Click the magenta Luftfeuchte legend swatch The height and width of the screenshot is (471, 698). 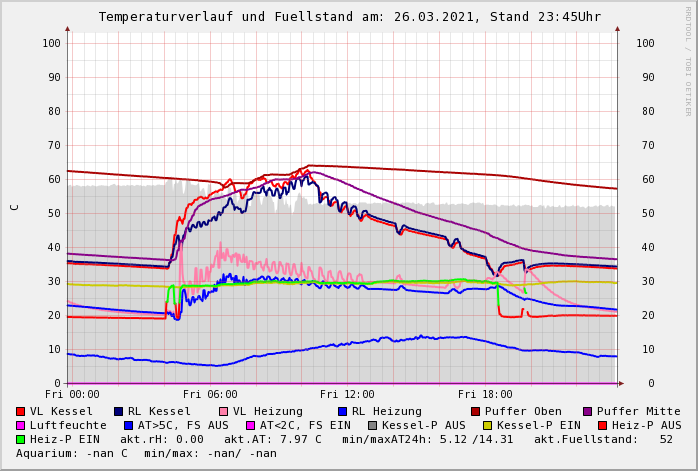[x=21, y=425]
